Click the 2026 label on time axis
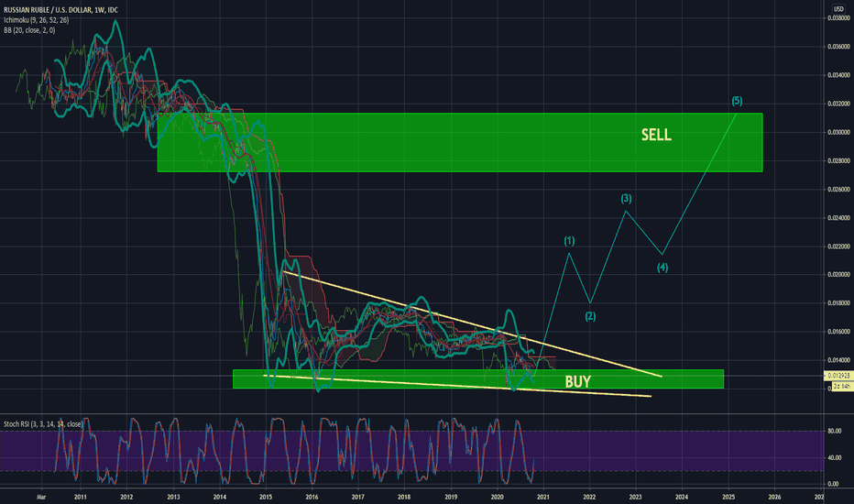Viewport: 854px width, 504px height. pyautogui.click(x=774, y=497)
